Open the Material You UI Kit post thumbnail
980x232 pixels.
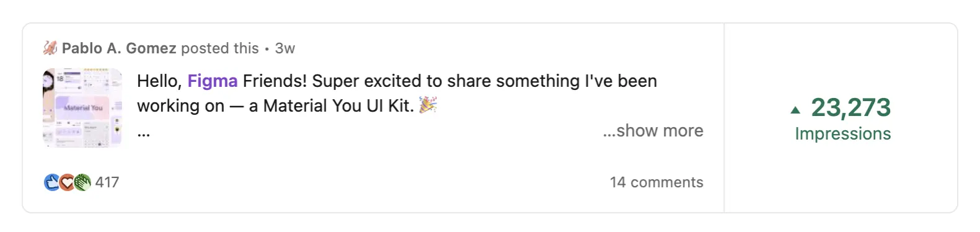tap(82, 108)
